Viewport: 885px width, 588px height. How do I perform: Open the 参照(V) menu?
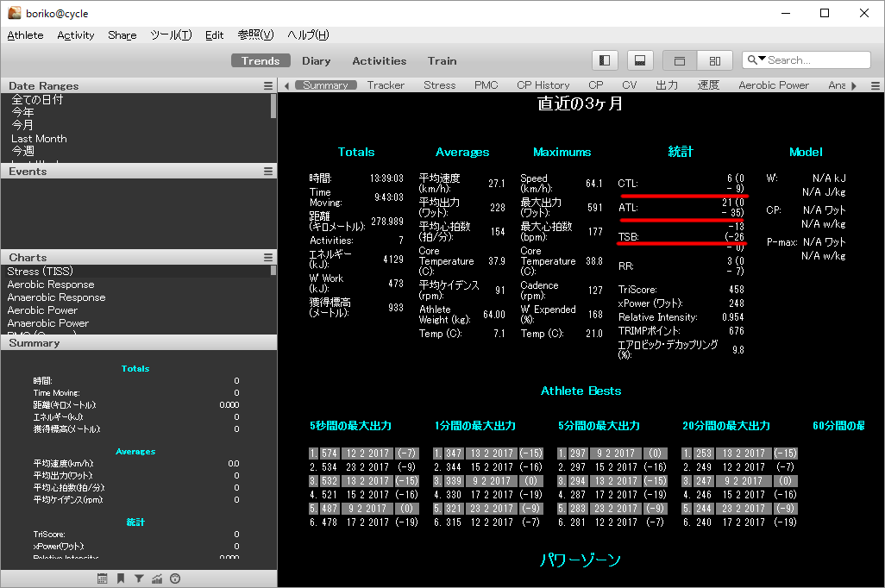click(255, 35)
